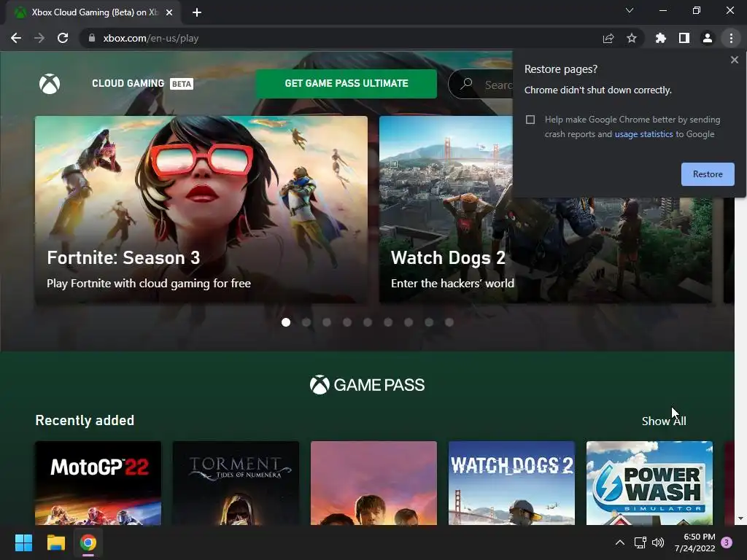This screenshot has height=560, width=747.
Task: Click the page scrollbar down arrow
Action: pos(740,518)
